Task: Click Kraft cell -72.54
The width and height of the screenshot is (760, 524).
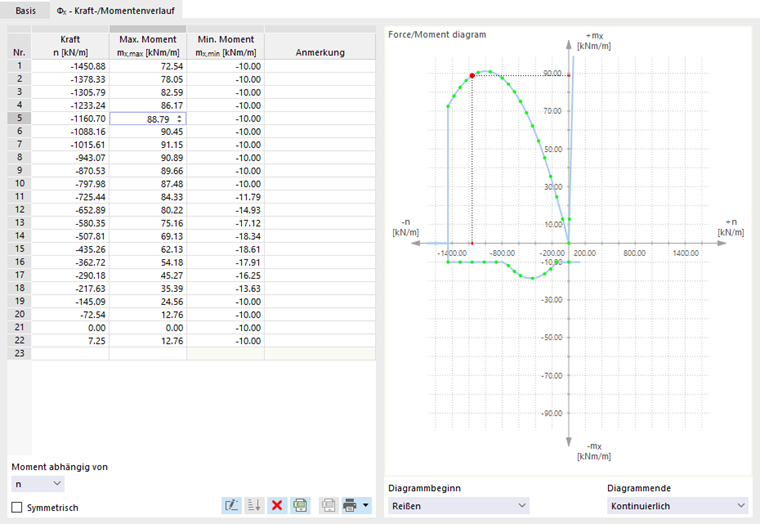Action: tap(70, 315)
